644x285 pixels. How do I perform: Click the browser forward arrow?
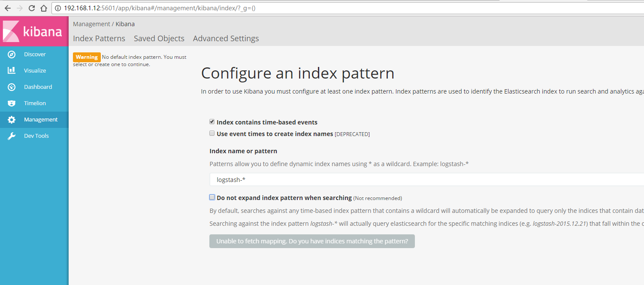pyautogui.click(x=19, y=8)
